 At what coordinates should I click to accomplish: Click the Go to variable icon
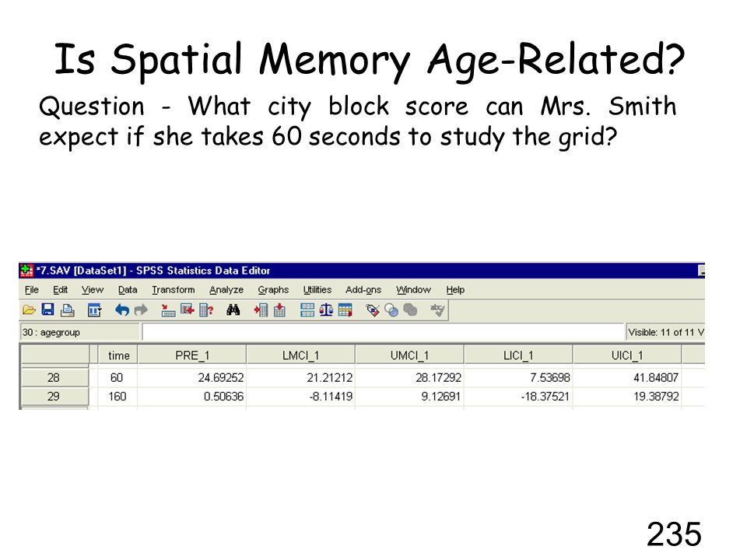coord(188,310)
